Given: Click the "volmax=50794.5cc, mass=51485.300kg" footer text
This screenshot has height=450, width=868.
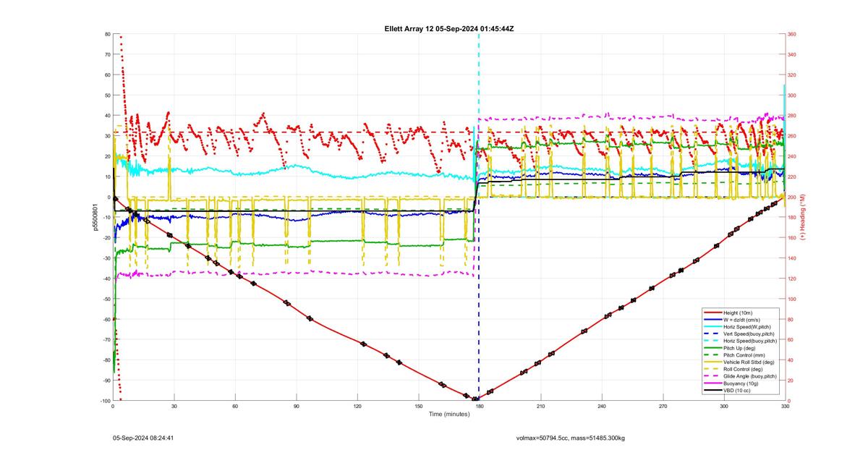Looking at the screenshot, I should pyautogui.click(x=571, y=438).
